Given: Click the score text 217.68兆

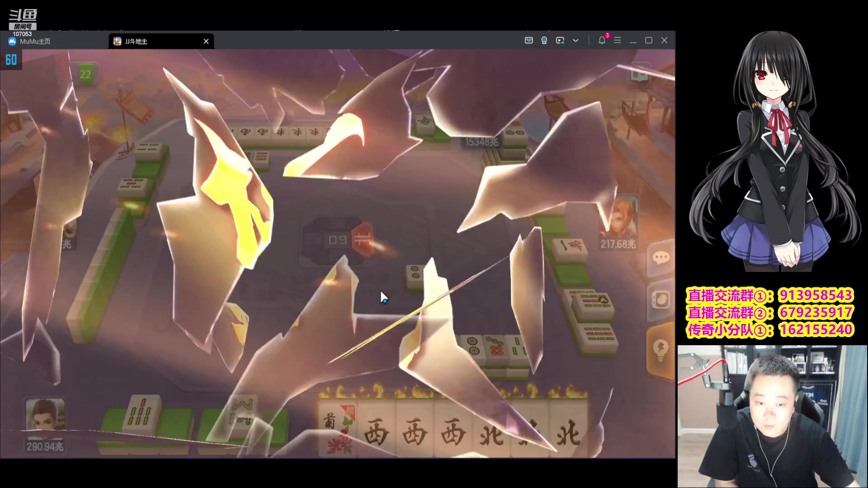Looking at the screenshot, I should click(x=618, y=244).
